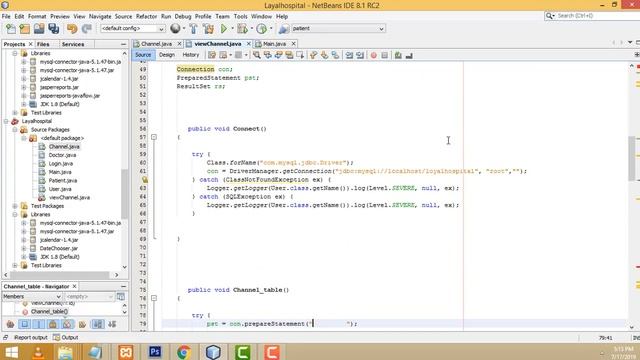
Task: Click the Open Project toolbar icon
Action: point(39,29)
